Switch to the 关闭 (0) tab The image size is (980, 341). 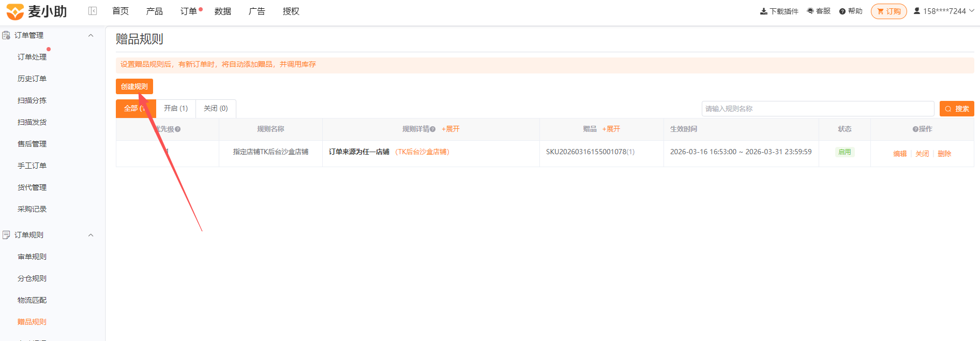coord(216,108)
